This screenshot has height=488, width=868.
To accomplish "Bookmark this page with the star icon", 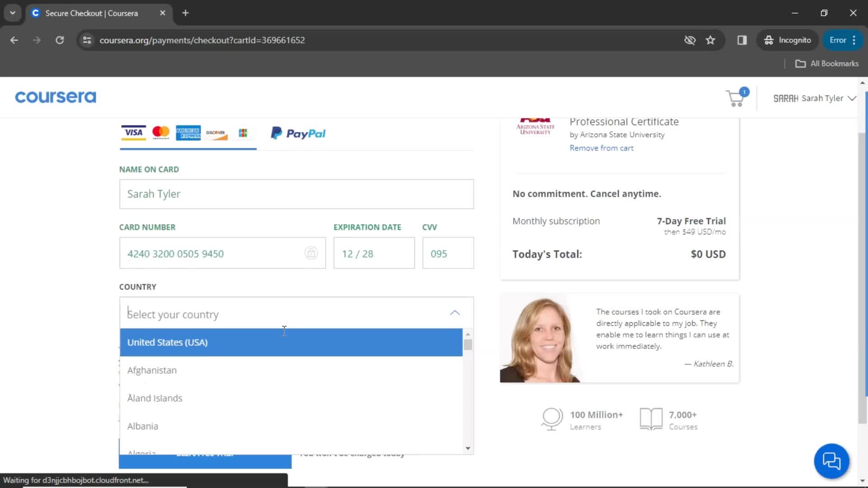I will [x=710, y=40].
